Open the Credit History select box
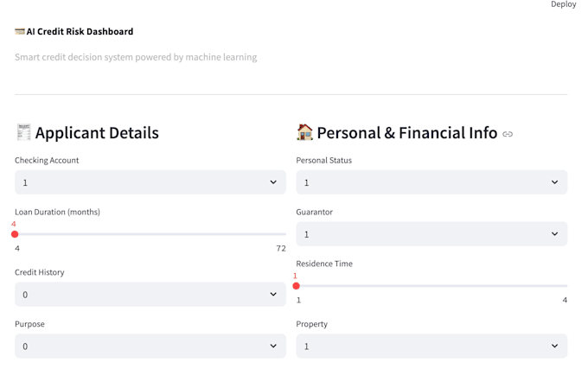The width and height of the screenshot is (588, 369). [x=150, y=294]
